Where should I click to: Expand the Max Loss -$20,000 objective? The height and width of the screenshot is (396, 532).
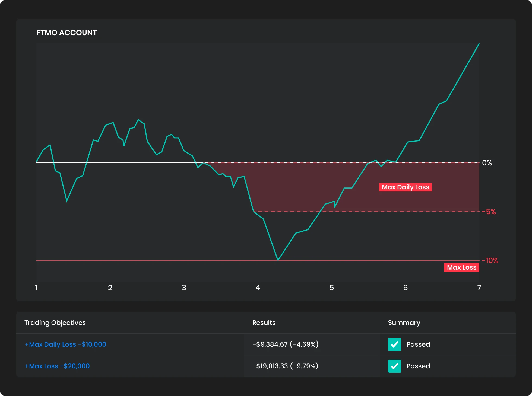coord(57,366)
